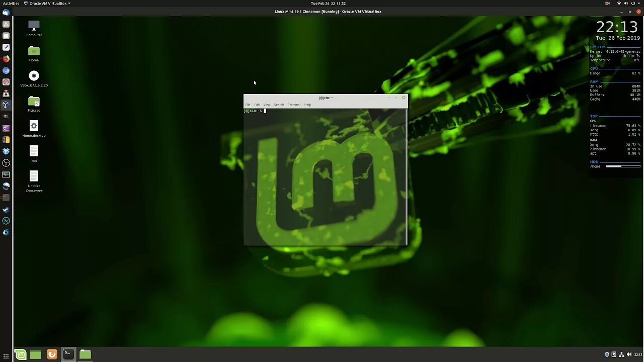
Task: Open Thunderbird mail from the dock
Action: tap(6, 13)
